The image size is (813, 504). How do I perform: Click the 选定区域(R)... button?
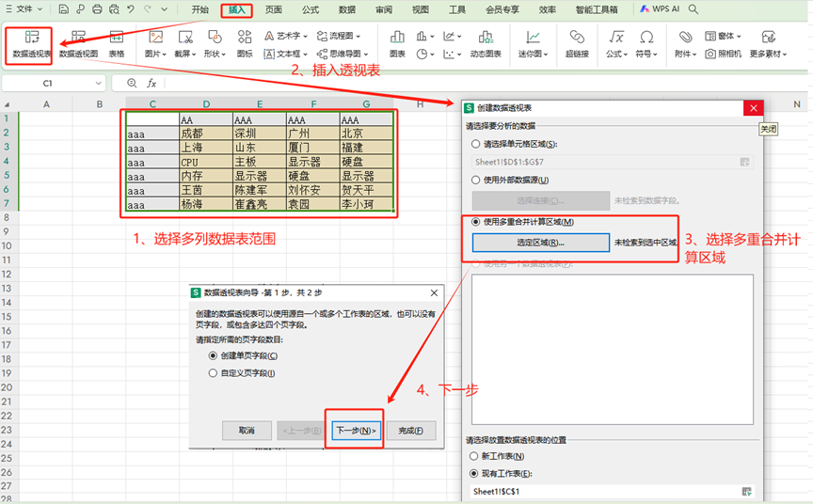pos(541,243)
